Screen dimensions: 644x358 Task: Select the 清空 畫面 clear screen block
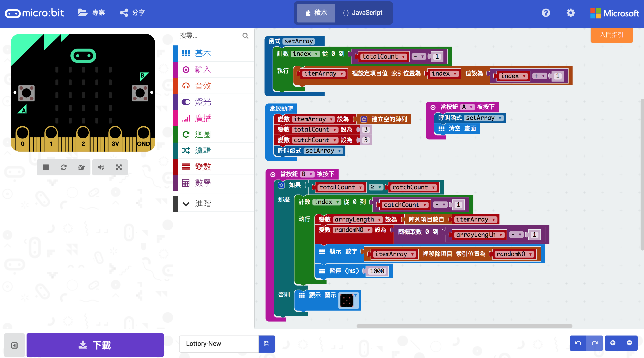click(x=457, y=129)
